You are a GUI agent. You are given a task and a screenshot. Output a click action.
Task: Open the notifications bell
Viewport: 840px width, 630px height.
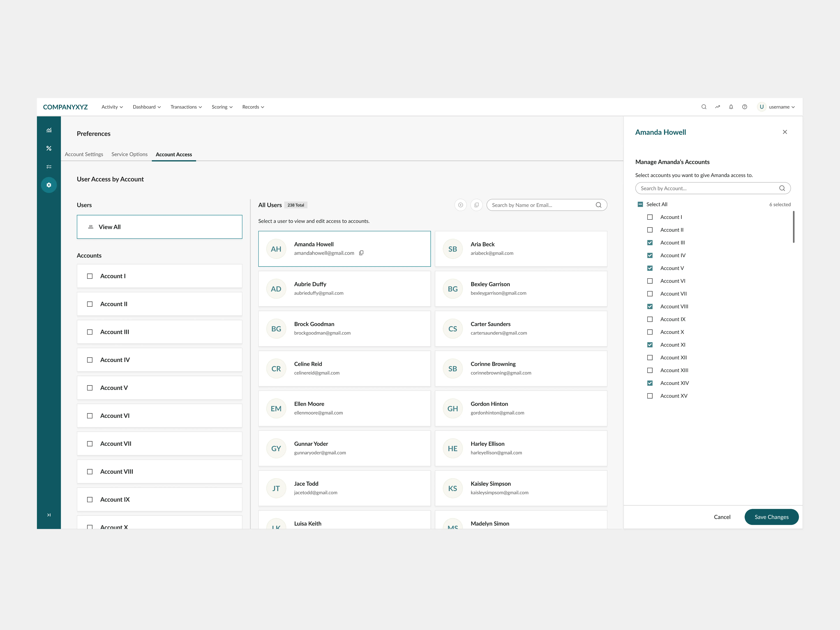point(731,107)
